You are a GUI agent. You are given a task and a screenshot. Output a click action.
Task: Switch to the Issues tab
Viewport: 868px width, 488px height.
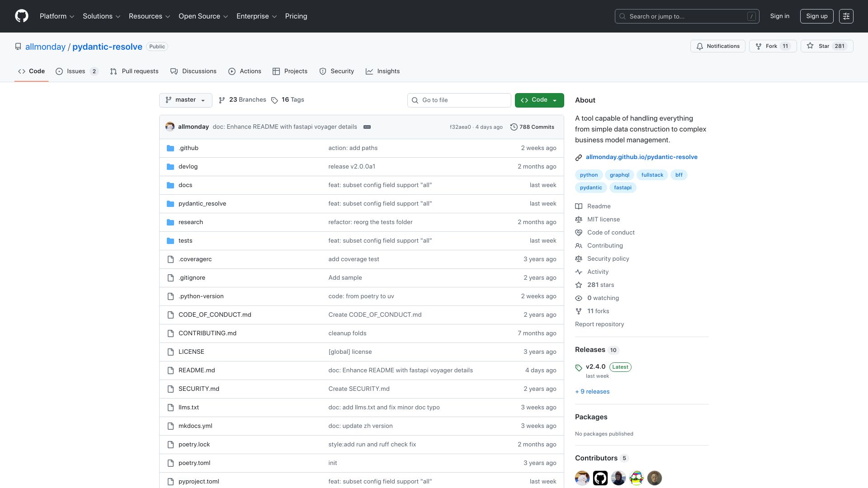pyautogui.click(x=77, y=71)
